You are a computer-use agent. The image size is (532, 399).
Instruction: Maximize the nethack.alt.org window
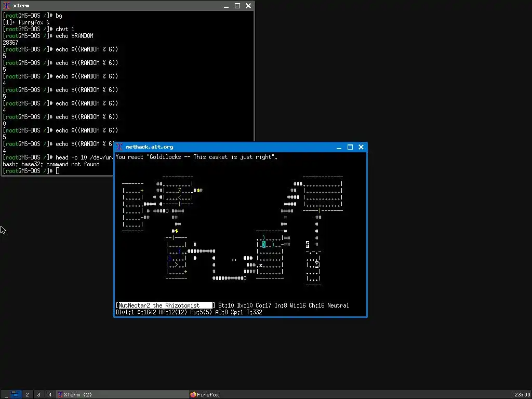point(350,147)
